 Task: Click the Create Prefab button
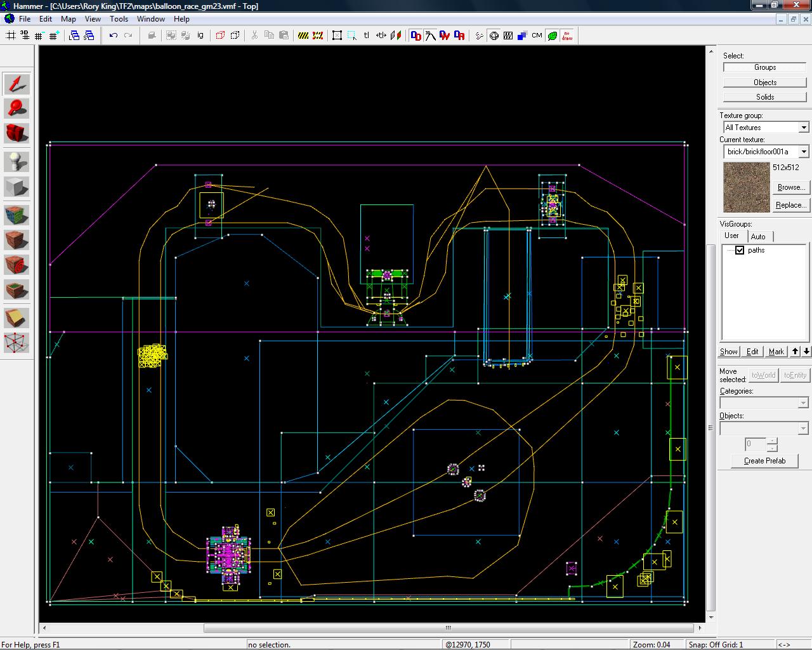(764, 461)
